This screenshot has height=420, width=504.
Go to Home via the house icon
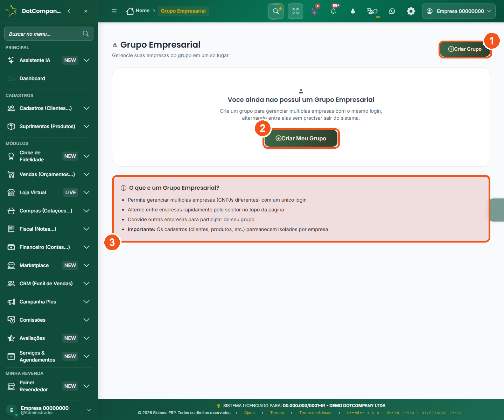(x=130, y=11)
